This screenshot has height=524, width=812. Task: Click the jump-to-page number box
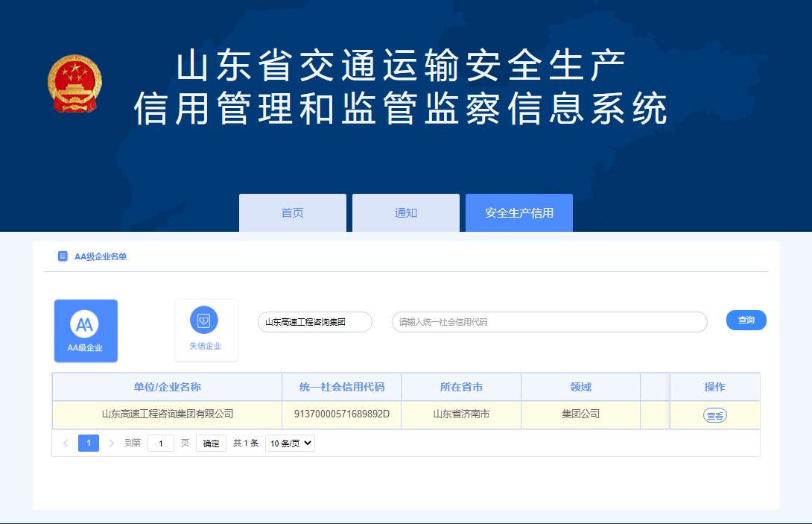(x=161, y=443)
